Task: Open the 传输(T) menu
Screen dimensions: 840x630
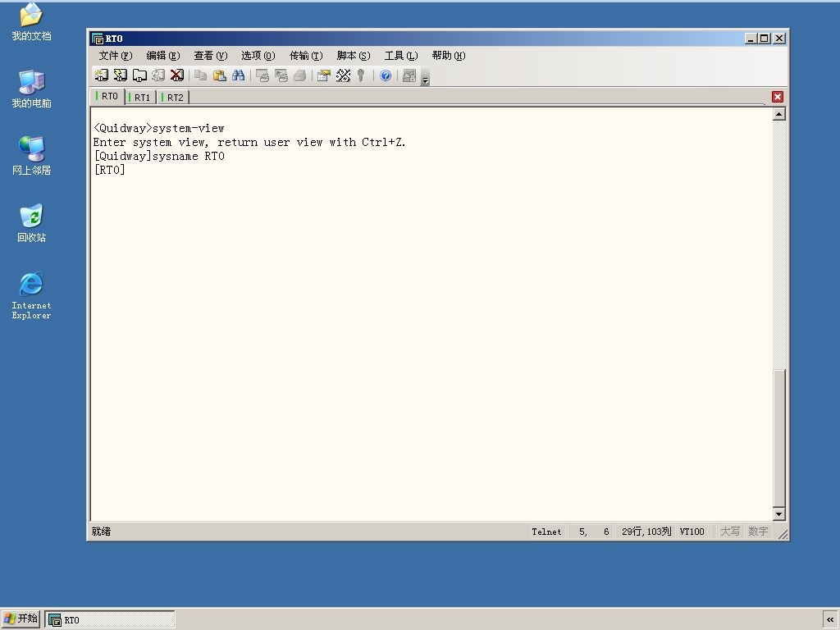Action: 306,56
